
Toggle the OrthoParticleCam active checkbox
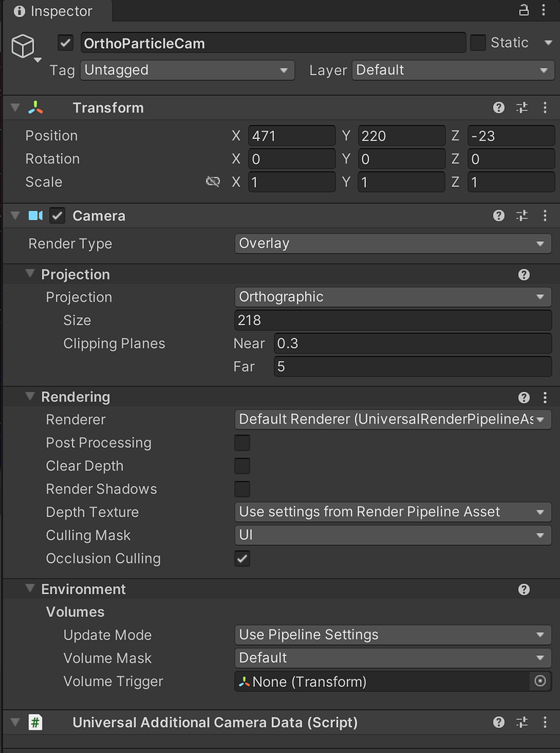click(x=65, y=43)
